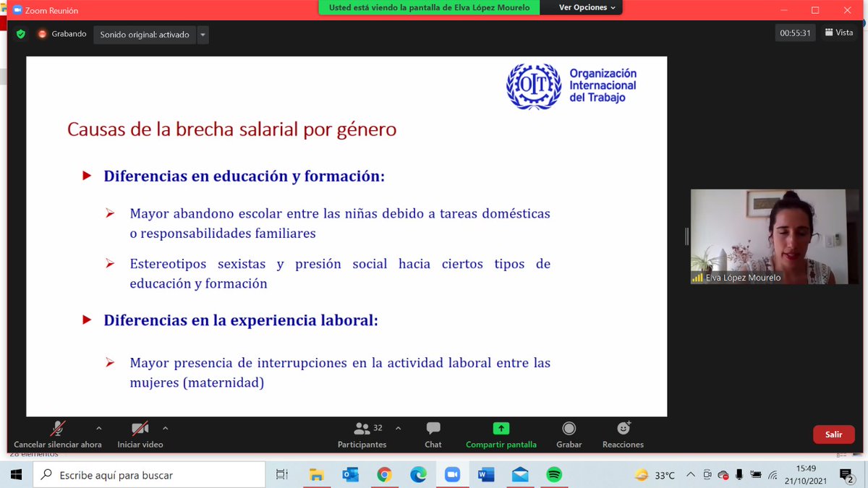
Task: Show hidden system tray icons arrow
Action: coord(692,475)
